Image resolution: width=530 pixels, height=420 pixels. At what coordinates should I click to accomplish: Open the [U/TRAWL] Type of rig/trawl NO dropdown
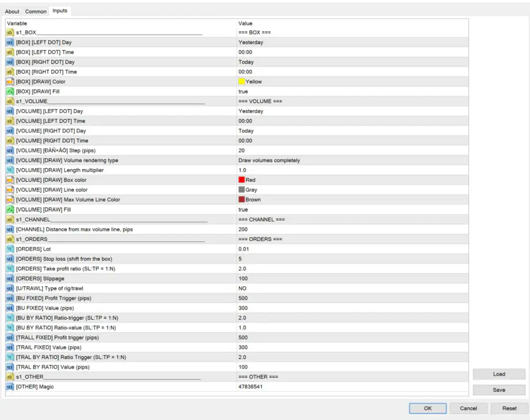(242, 288)
